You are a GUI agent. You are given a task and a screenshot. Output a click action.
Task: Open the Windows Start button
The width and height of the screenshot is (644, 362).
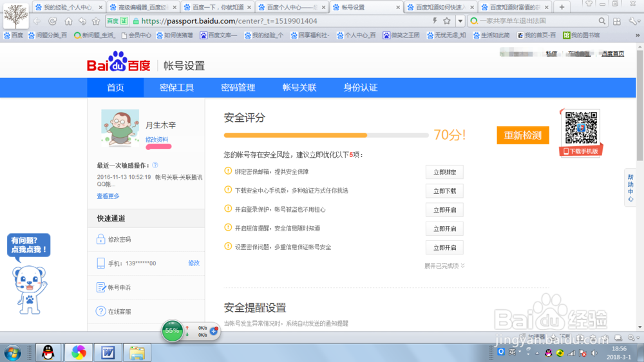coord(13,352)
